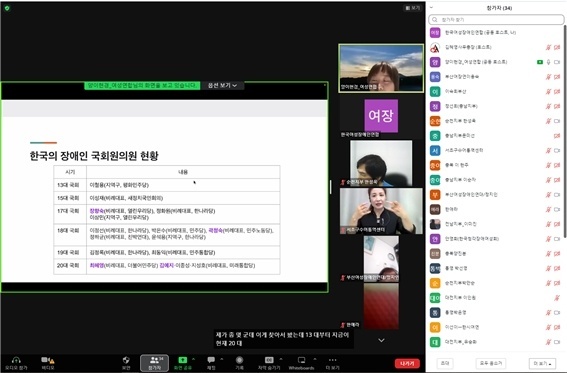Click the participants list scrollbar

(564, 130)
